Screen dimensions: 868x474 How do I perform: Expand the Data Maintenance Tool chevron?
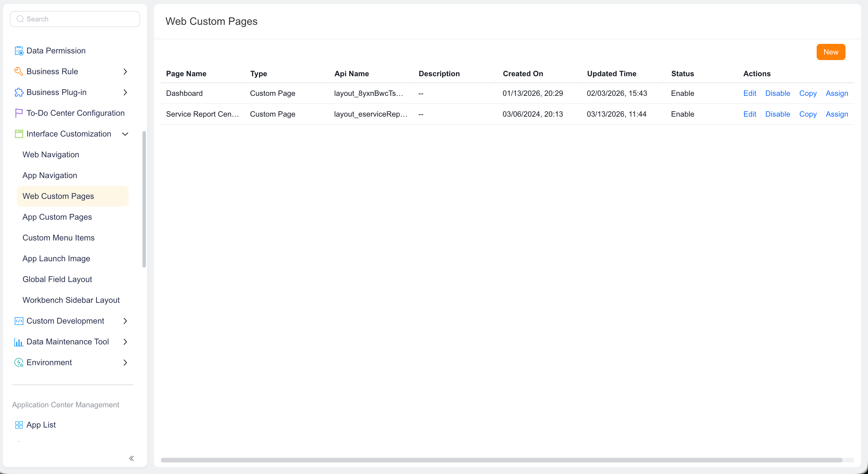coord(125,342)
